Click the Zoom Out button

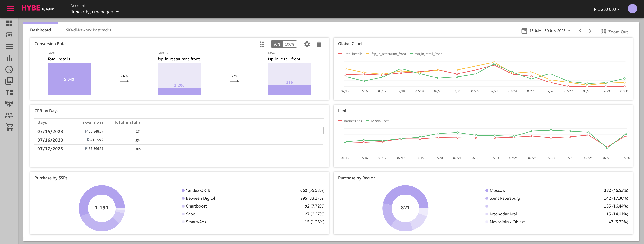click(614, 31)
